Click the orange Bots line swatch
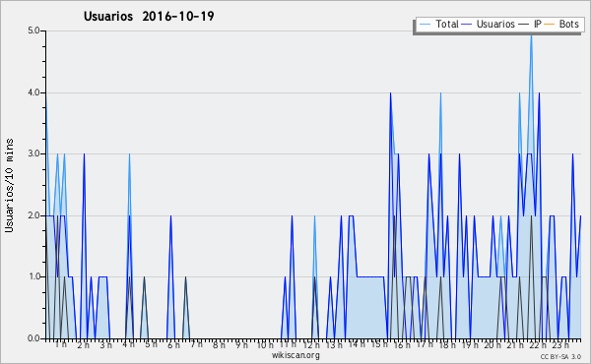The image size is (591, 364). click(550, 25)
